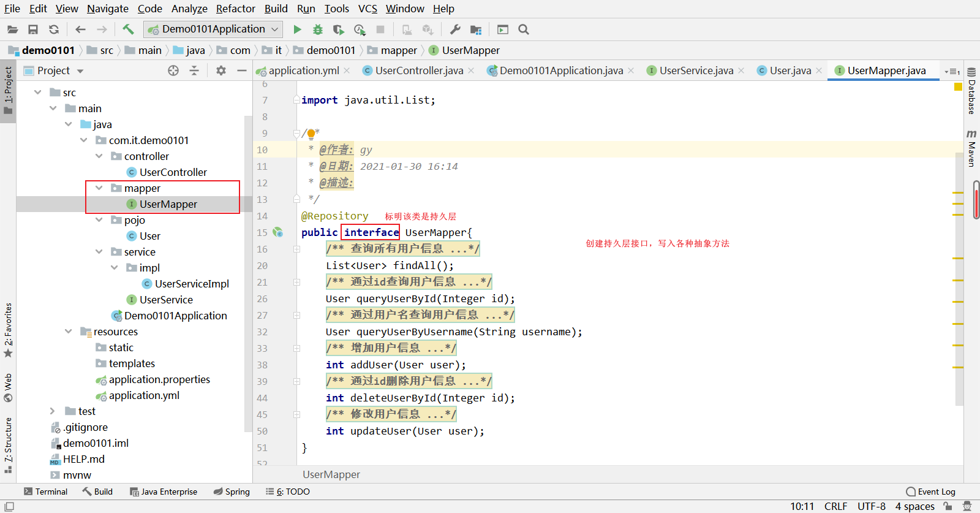The height and width of the screenshot is (513, 980).
Task: Close the User.java tab
Action: (x=819, y=70)
